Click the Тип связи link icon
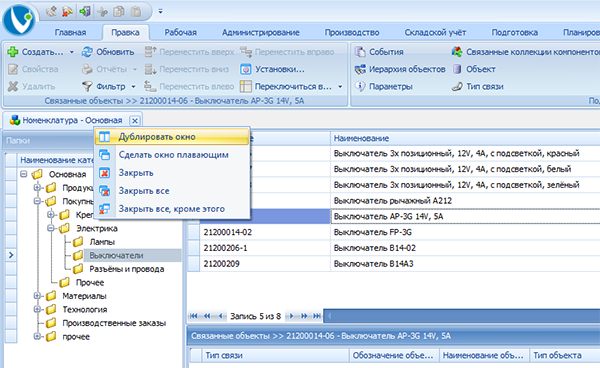This screenshot has height=368, width=600. point(457,86)
